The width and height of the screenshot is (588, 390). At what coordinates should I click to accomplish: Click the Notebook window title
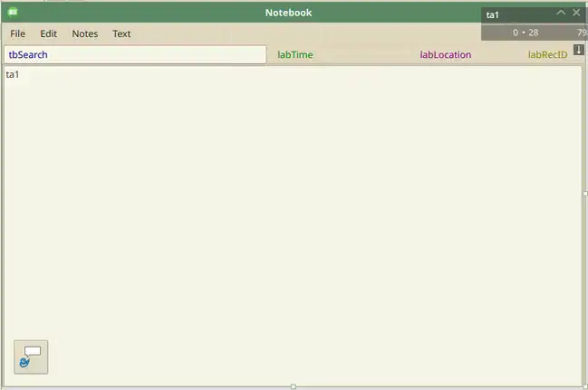(288, 13)
